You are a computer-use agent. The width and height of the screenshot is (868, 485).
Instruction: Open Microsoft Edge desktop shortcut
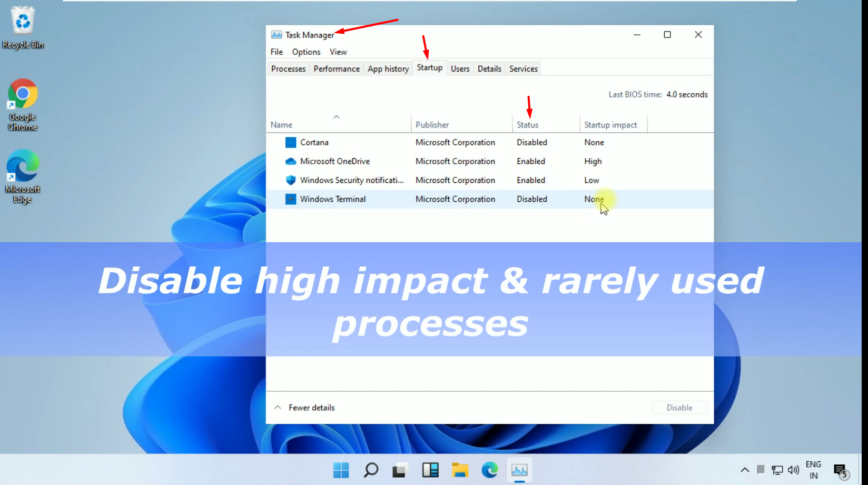click(23, 176)
